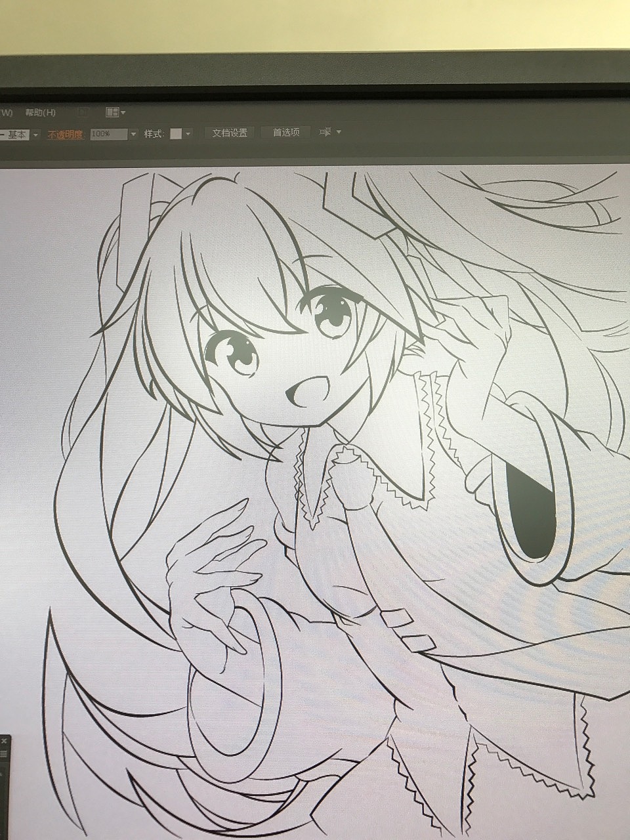Expand the align options dropdown arrow
The image size is (630, 840).
point(339,132)
